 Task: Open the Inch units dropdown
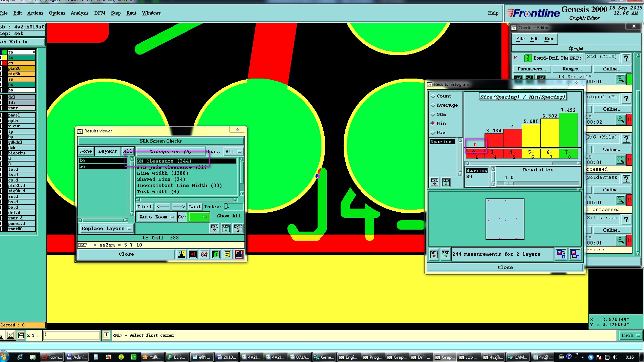click(630, 335)
